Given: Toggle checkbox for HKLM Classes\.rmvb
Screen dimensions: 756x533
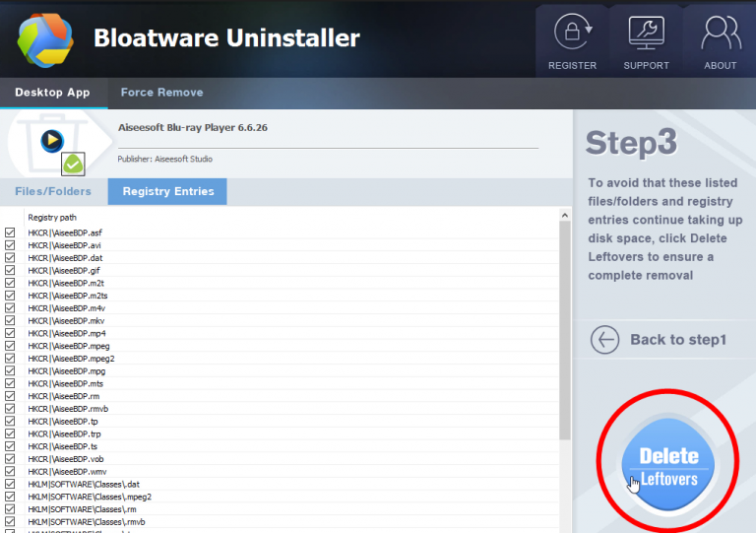Looking at the screenshot, I should click(x=10, y=521).
